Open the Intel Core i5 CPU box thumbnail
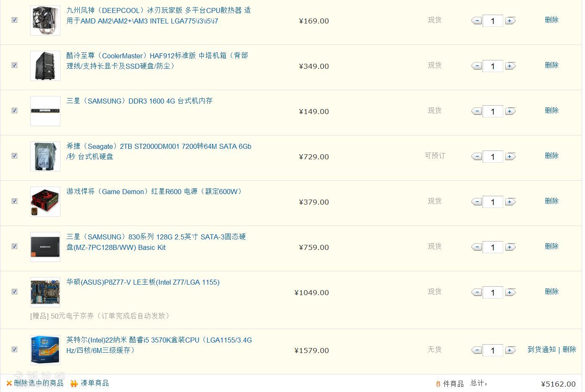Image resolution: width=585 pixels, height=392 pixels. click(45, 350)
